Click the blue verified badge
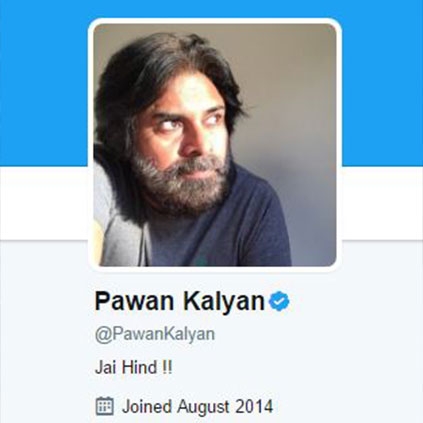Viewport: 423px width, 423px height. pos(279,301)
